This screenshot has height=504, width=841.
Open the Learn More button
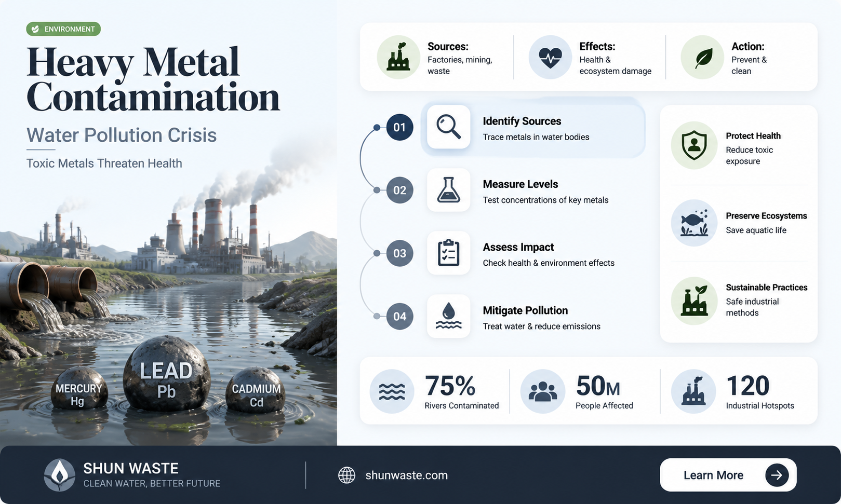pos(728,475)
